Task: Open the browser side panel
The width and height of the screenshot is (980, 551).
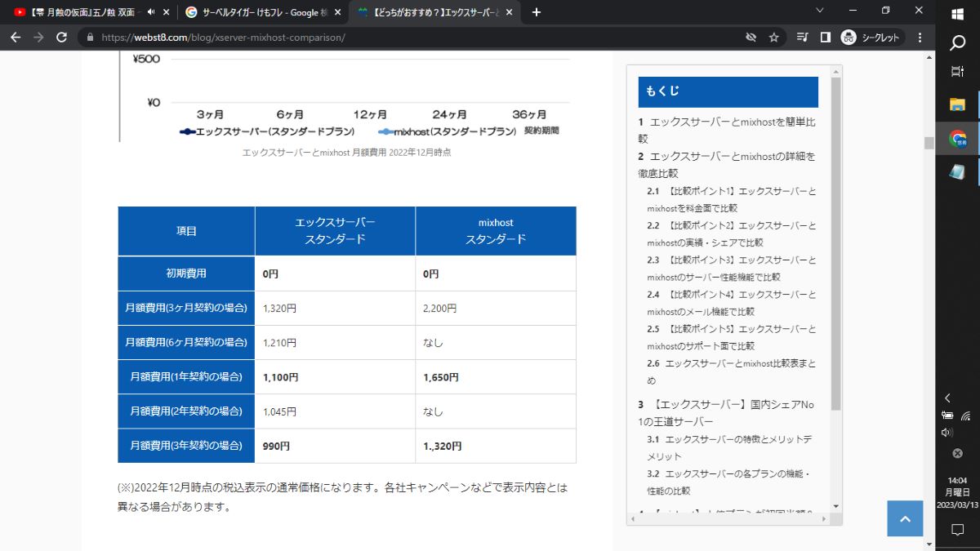Action: (x=826, y=38)
